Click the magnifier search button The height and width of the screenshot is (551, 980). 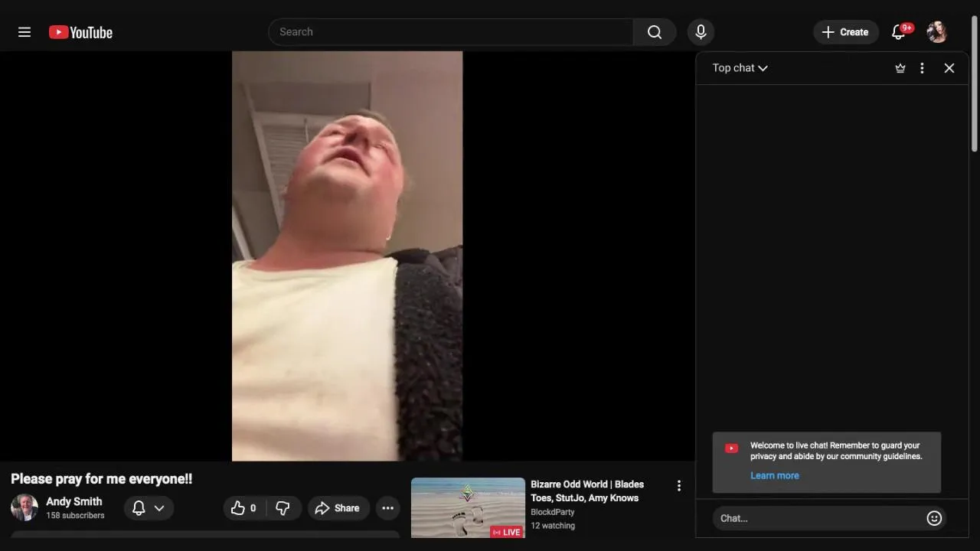click(655, 32)
